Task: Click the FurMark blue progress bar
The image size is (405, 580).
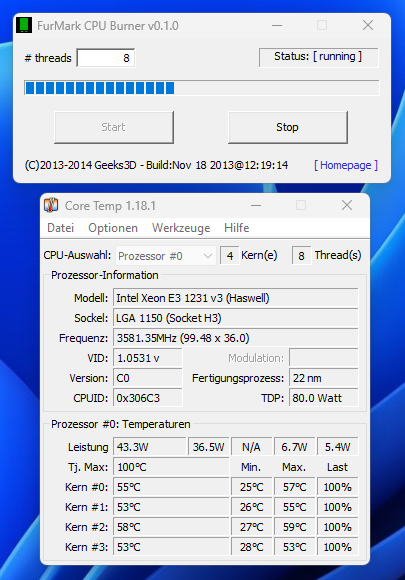Action: [202, 88]
